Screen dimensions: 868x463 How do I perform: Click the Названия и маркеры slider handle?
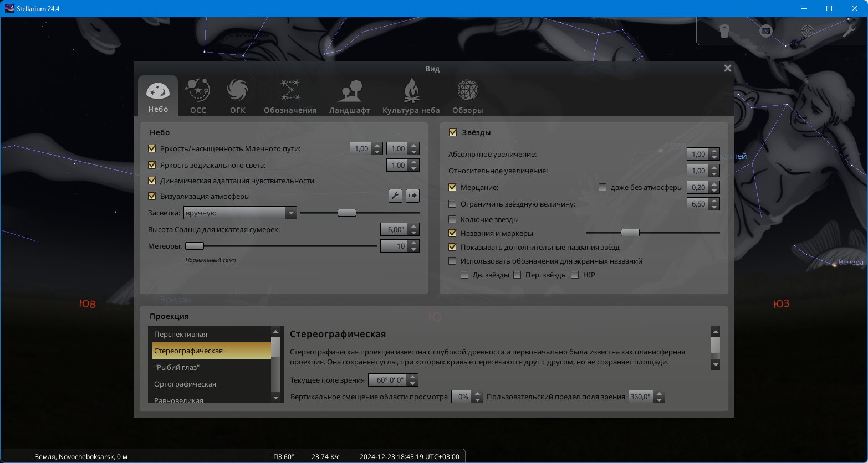630,233
